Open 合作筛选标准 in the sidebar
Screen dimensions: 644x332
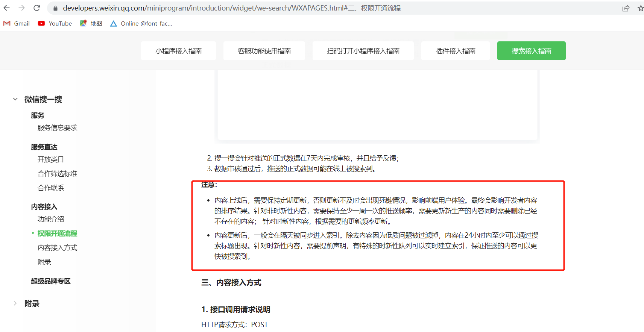tap(57, 174)
